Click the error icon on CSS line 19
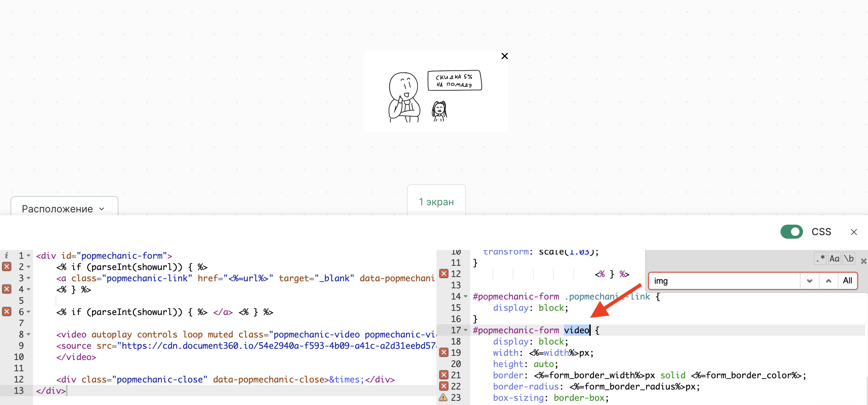The image size is (868, 405). pyautogui.click(x=444, y=352)
